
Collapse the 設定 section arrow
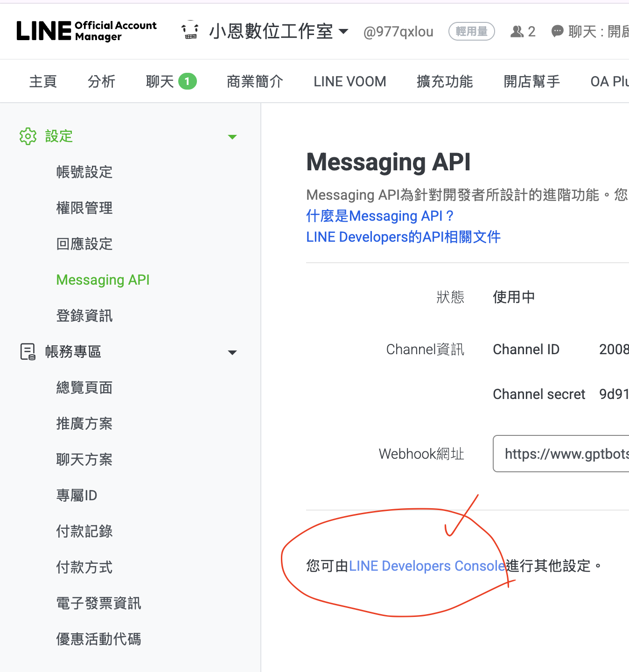pyautogui.click(x=232, y=137)
